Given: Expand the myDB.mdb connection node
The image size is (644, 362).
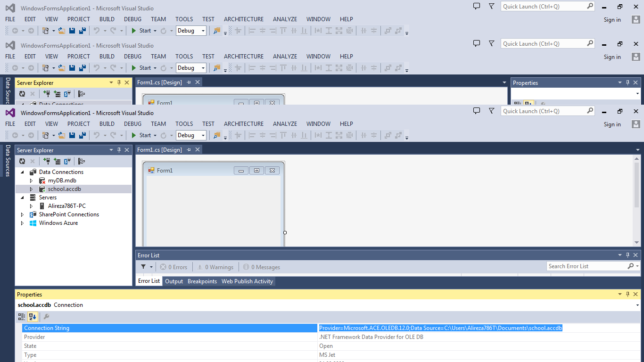Looking at the screenshot, I should click(x=32, y=181).
